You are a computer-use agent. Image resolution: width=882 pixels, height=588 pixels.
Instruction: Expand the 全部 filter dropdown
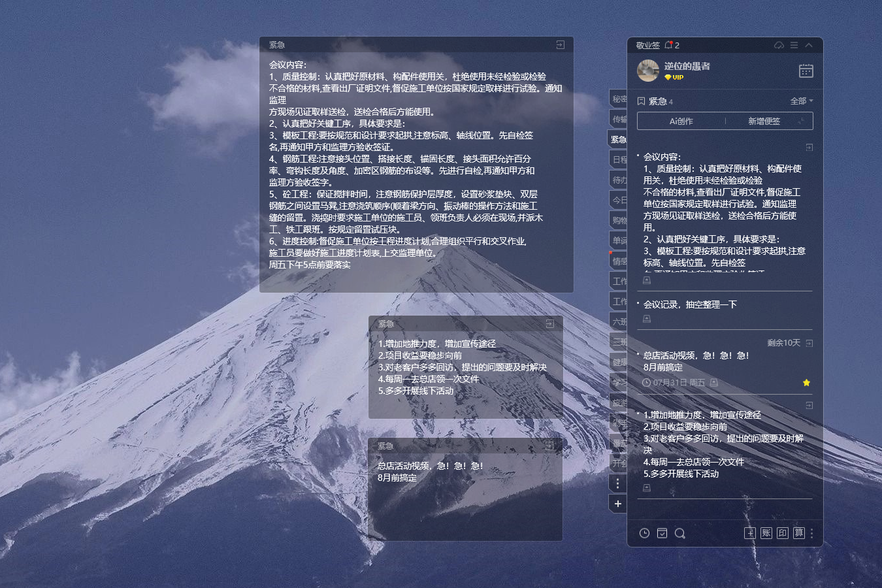[x=802, y=101]
